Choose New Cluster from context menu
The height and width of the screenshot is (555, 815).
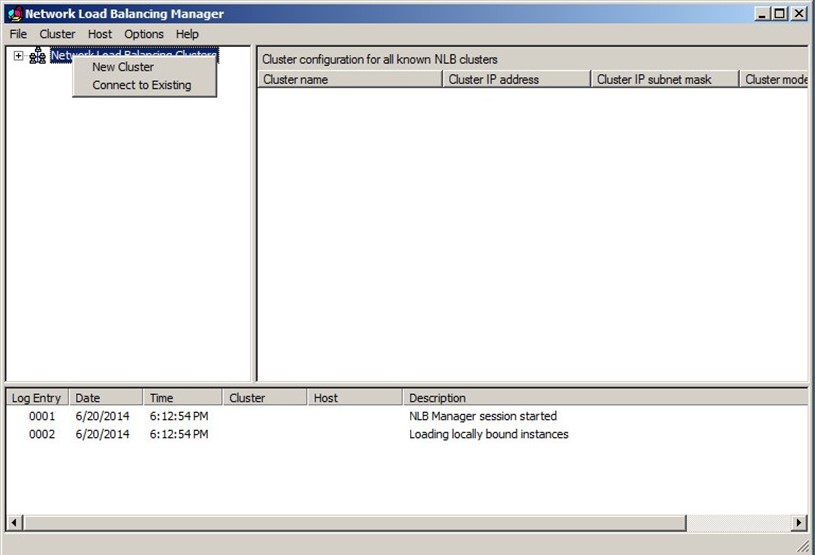(123, 67)
